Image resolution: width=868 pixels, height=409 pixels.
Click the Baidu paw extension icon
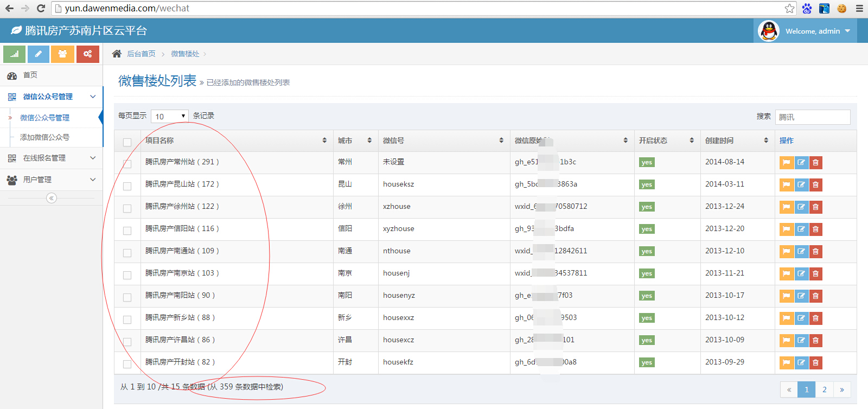coord(807,8)
